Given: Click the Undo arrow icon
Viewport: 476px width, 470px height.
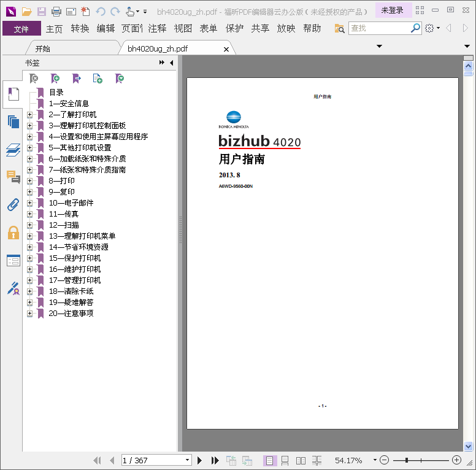Looking at the screenshot, I should (100, 12).
